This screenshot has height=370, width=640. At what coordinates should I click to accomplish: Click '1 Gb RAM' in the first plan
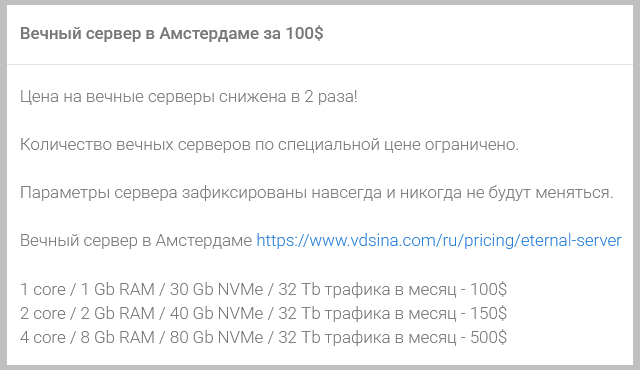[118, 290]
